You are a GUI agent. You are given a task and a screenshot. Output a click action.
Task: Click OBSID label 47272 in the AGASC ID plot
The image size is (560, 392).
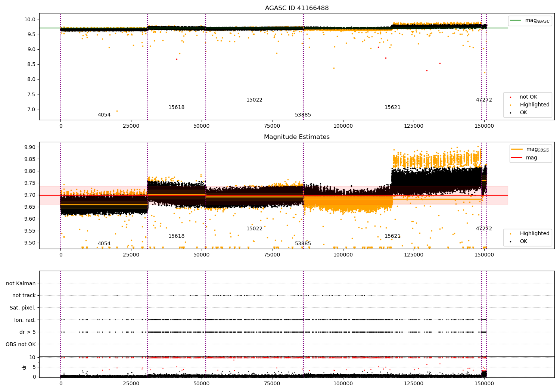(x=484, y=100)
